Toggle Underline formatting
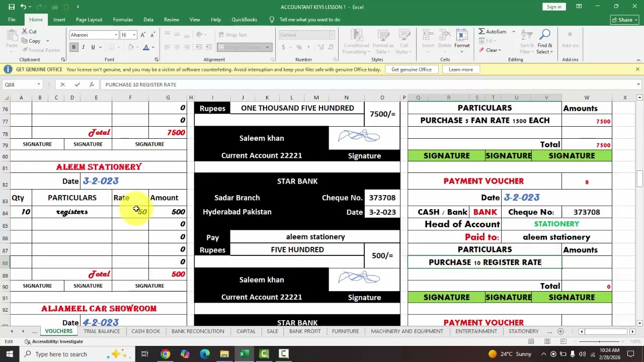The width and height of the screenshot is (644, 362). pyautogui.click(x=93, y=47)
